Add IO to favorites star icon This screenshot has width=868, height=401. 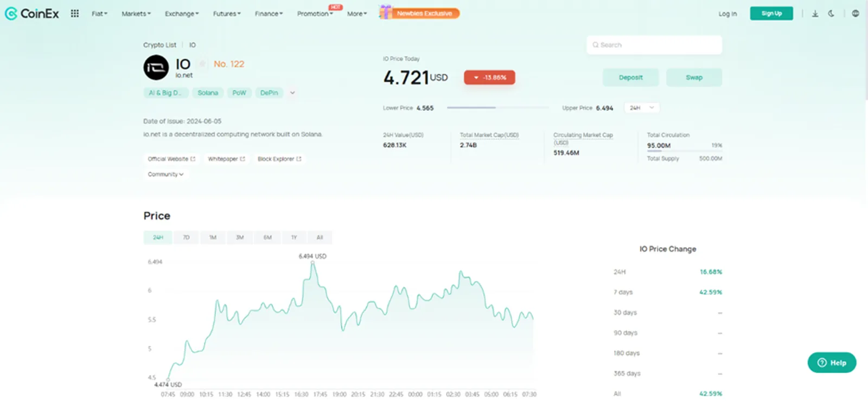click(202, 64)
